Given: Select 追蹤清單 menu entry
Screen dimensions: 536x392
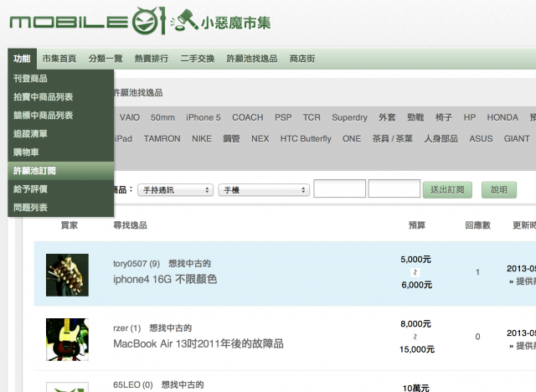Looking at the screenshot, I should coord(61,134).
